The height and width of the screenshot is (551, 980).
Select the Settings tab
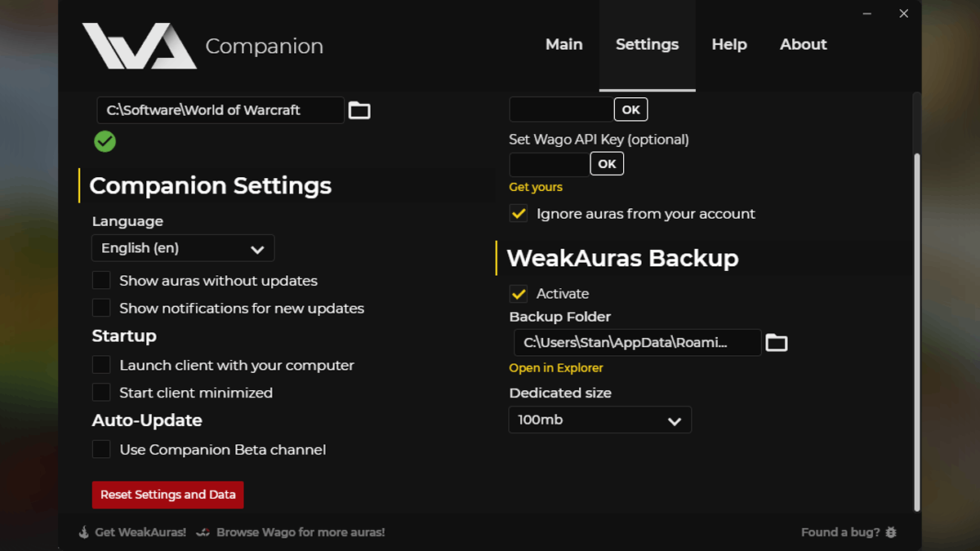(x=648, y=45)
